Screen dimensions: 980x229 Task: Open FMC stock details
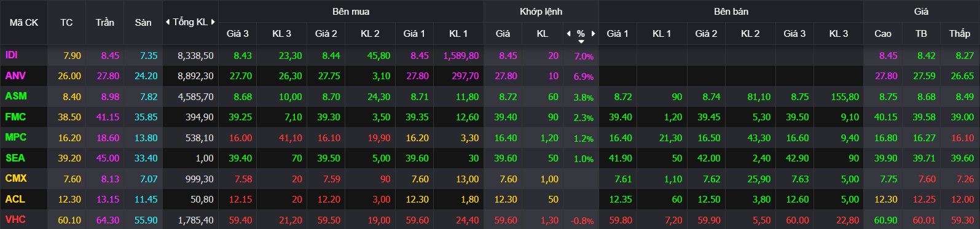pos(15,117)
